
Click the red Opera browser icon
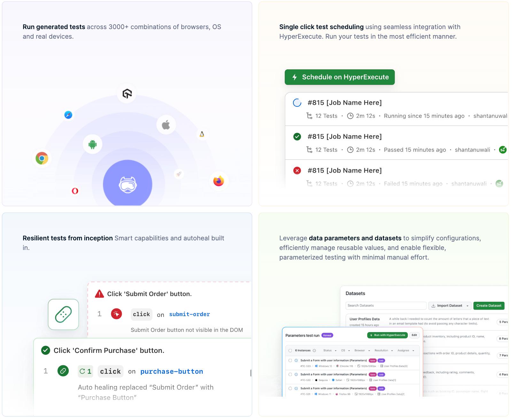(x=75, y=191)
